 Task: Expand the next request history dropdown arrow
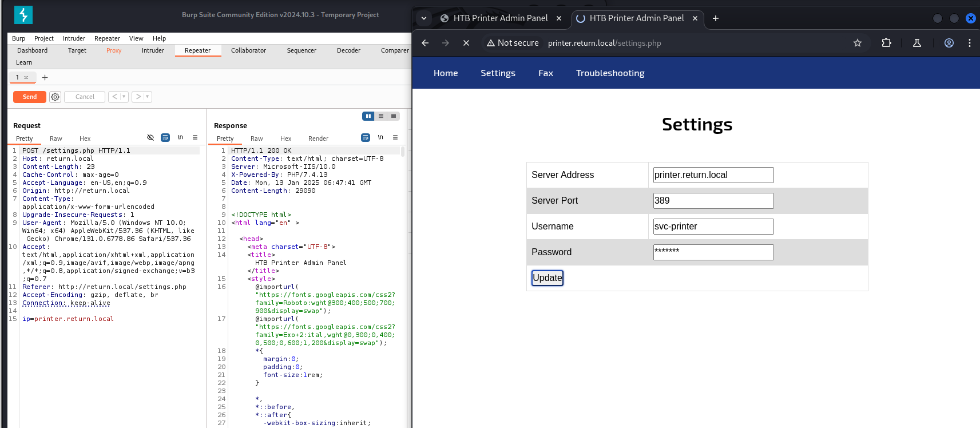[x=147, y=97]
